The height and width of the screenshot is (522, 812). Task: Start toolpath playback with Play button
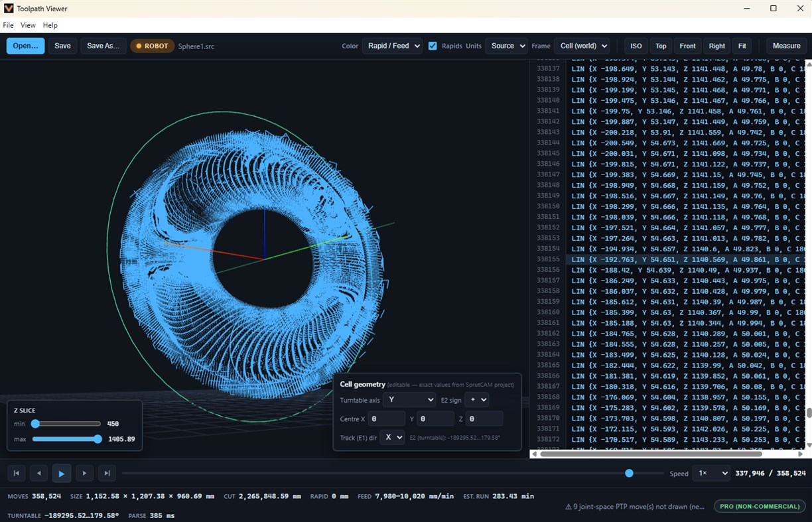(x=62, y=474)
